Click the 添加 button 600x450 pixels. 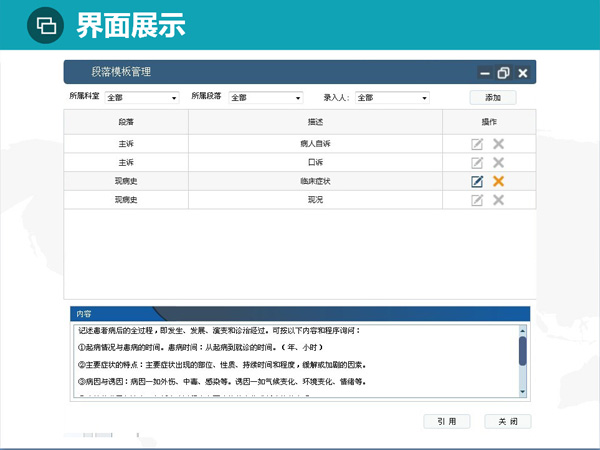pyautogui.click(x=493, y=98)
